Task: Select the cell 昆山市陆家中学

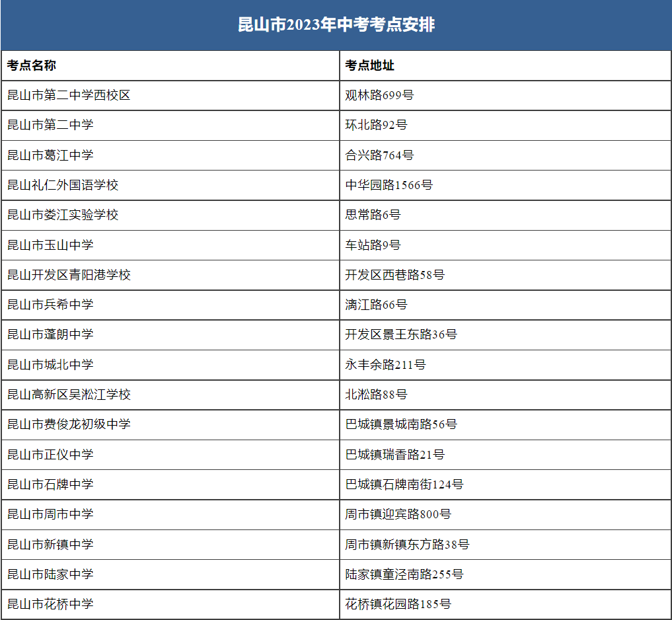Action: click(x=170, y=574)
